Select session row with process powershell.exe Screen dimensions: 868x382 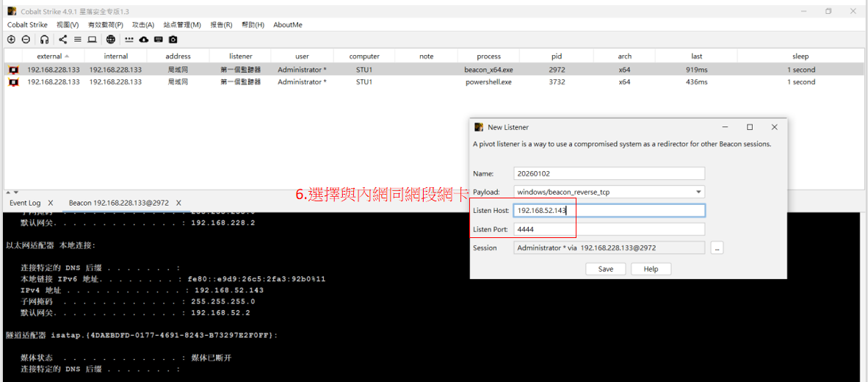(434, 82)
